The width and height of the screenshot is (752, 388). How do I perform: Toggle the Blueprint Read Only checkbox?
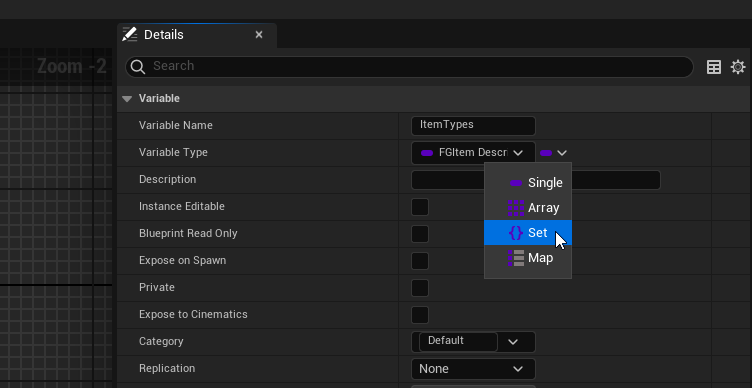[x=420, y=234]
